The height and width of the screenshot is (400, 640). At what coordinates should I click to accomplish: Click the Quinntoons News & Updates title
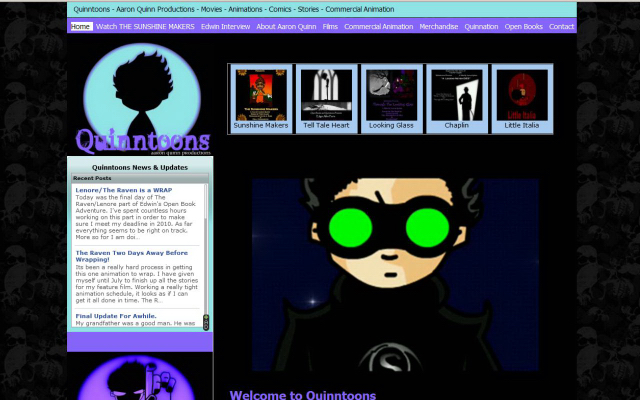point(140,167)
